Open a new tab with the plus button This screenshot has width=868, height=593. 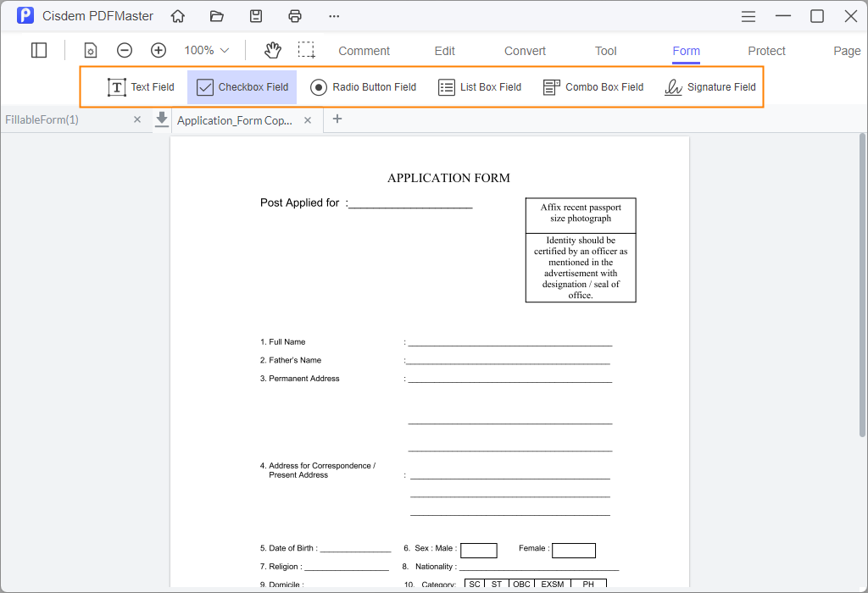pyautogui.click(x=337, y=119)
